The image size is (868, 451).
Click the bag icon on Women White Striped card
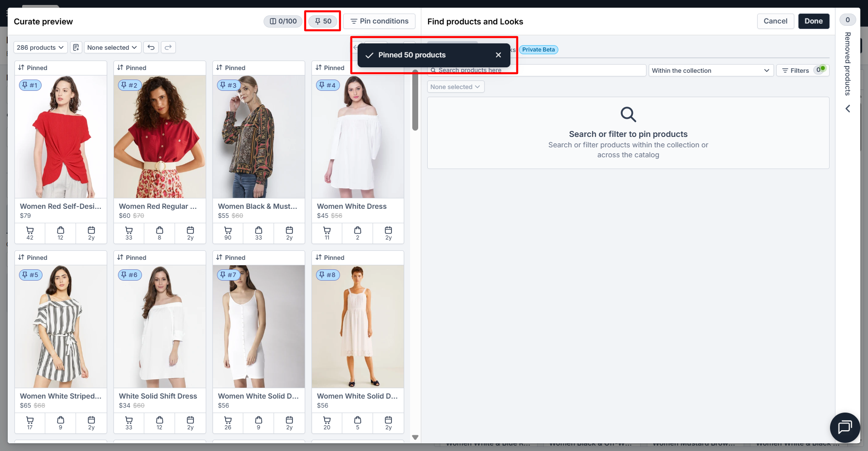61,420
